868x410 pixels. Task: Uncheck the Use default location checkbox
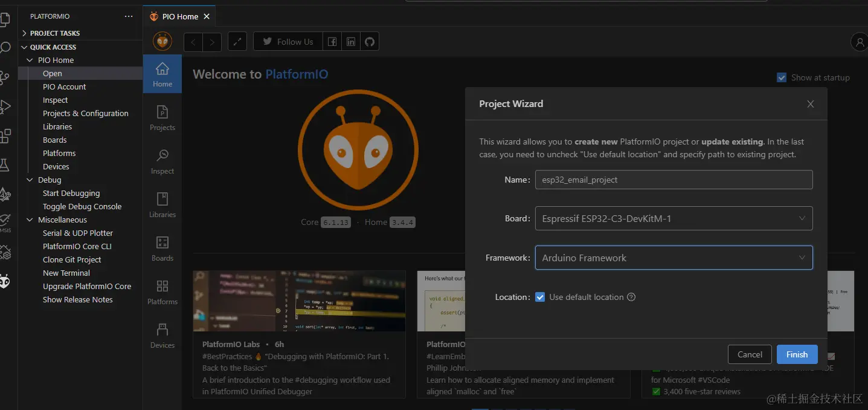pos(540,297)
